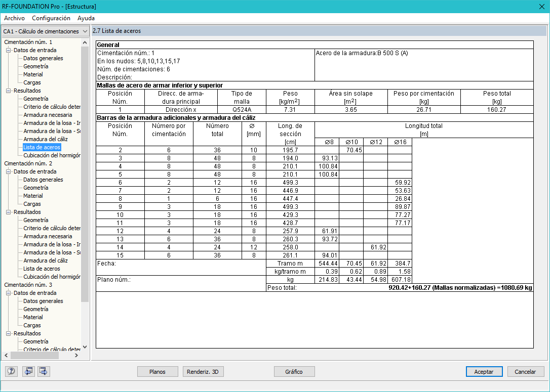Click the Ø16 total length cell '89.87'
550x392 pixels.
tap(400, 207)
